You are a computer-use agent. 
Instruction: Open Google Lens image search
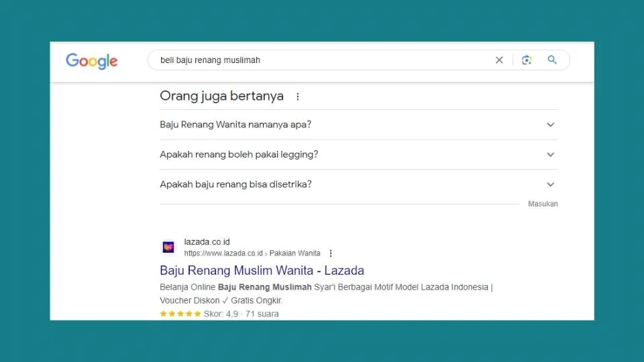point(527,60)
